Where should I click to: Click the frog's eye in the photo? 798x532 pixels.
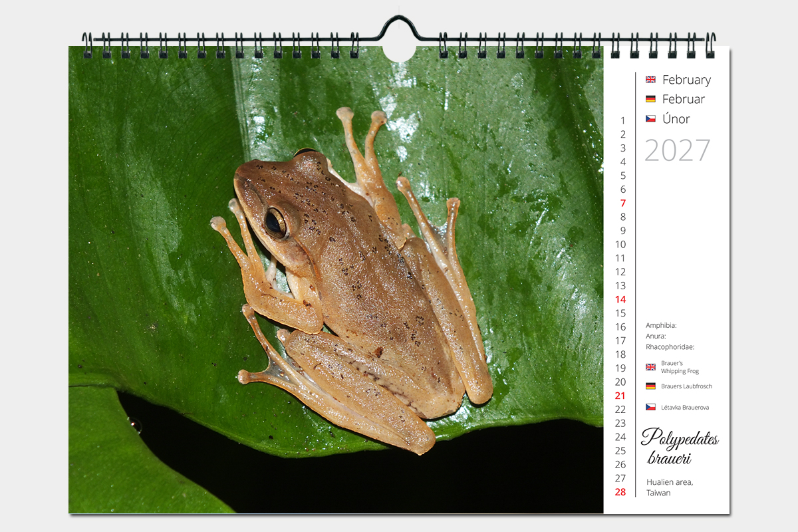point(275,221)
